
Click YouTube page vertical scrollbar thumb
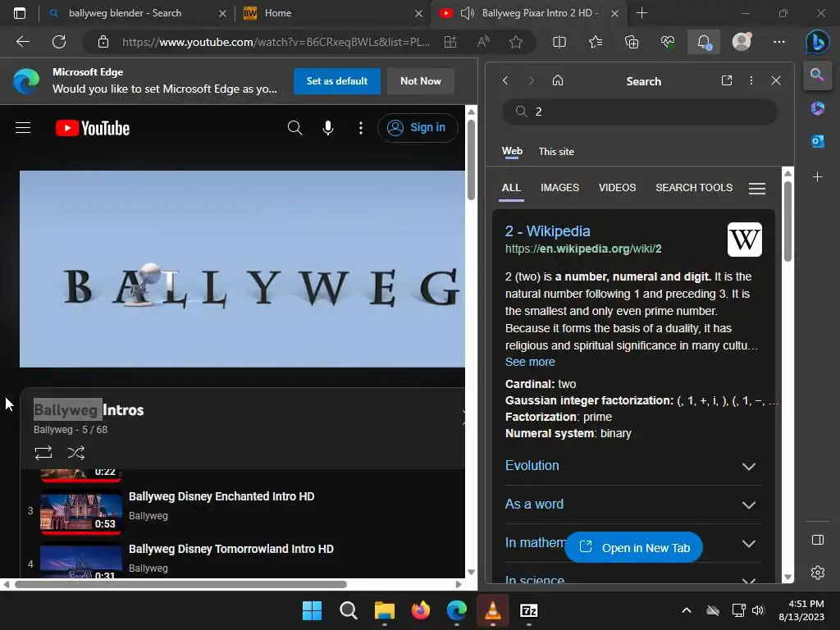tap(471, 160)
